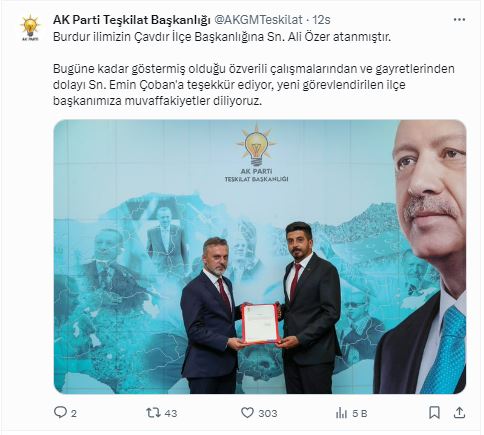Click the retweet count 43
Image resolution: width=484 pixels, height=435 pixels.
pyautogui.click(x=171, y=413)
